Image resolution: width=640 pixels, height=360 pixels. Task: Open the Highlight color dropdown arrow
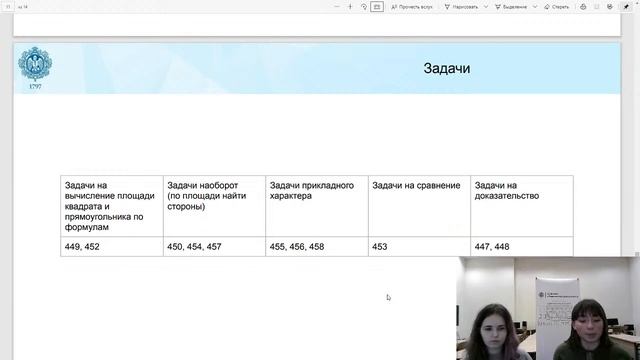click(x=535, y=7)
